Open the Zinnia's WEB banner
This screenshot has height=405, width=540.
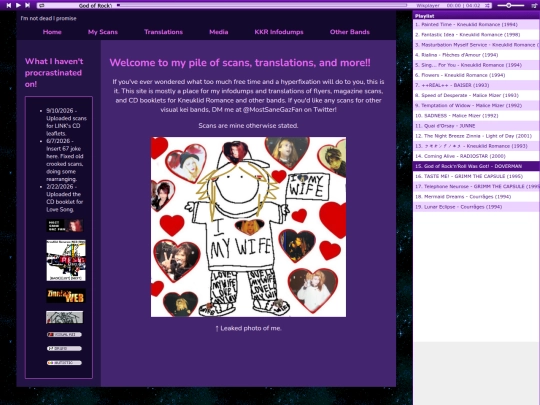pos(66,296)
